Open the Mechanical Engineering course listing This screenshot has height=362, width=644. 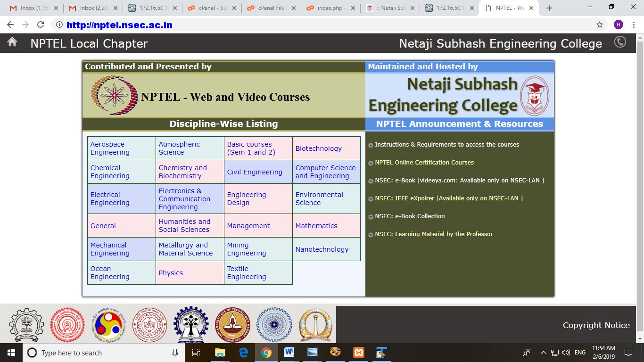tap(109, 249)
